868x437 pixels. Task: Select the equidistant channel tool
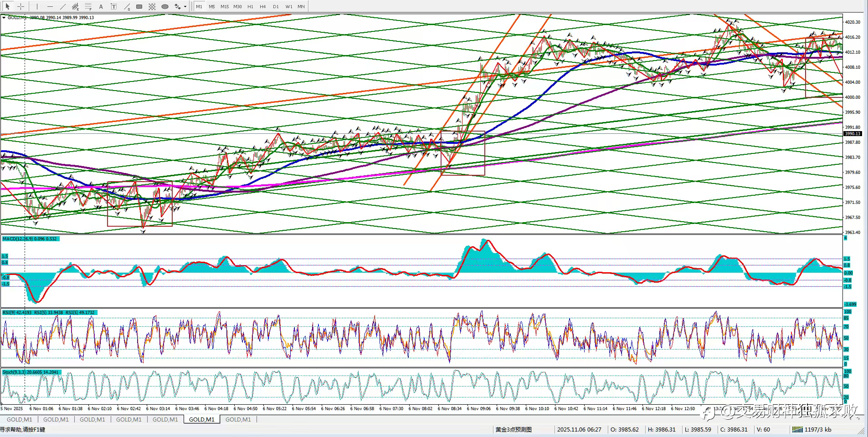click(76, 6)
